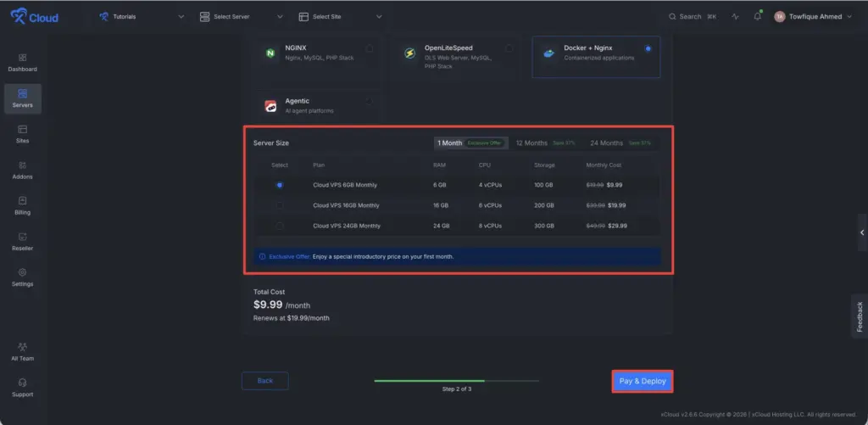The width and height of the screenshot is (868, 425).
Task: Click the search magnifier icon
Action: click(672, 17)
